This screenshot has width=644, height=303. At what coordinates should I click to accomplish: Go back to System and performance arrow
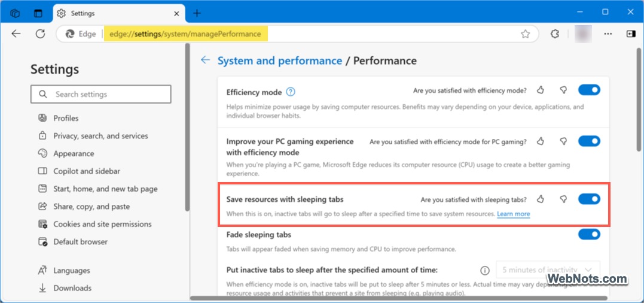(205, 60)
